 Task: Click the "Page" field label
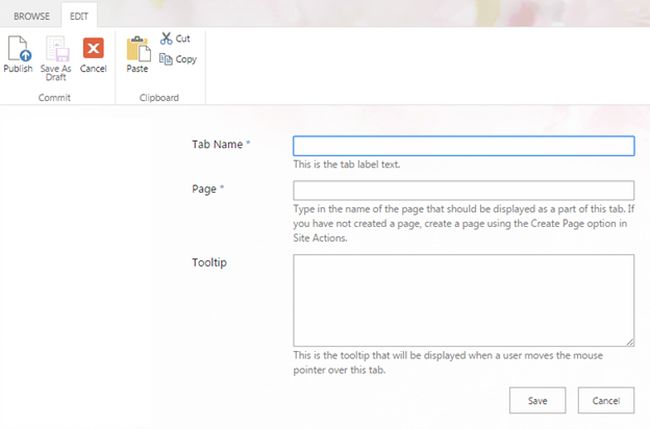point(203,188)
